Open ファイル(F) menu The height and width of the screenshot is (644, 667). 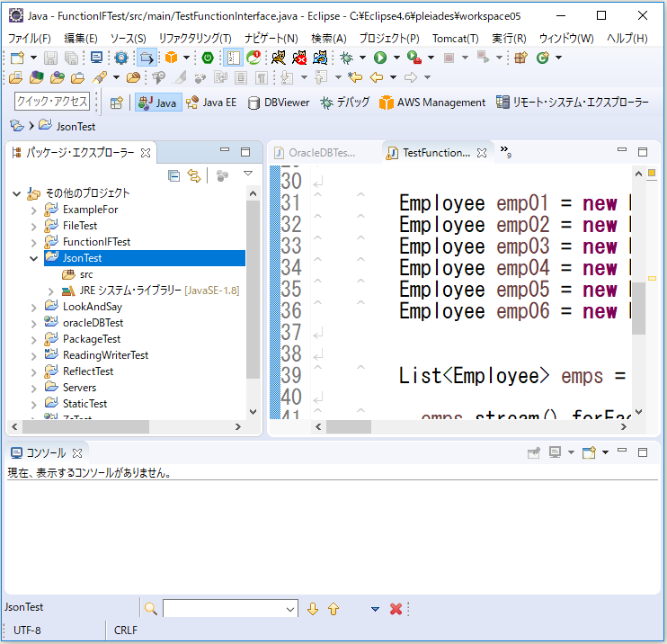coord(30,39)
